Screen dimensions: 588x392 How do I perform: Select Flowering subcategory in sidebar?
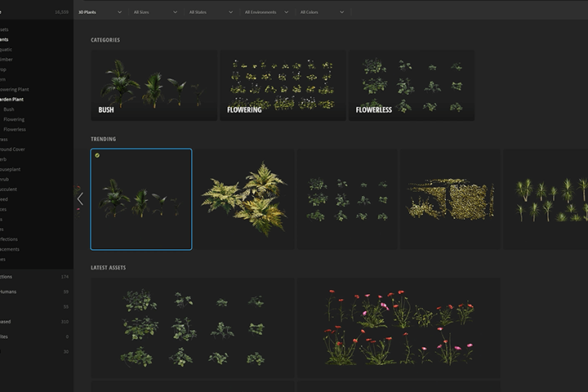pyautogui.click(x=14, y=119)
